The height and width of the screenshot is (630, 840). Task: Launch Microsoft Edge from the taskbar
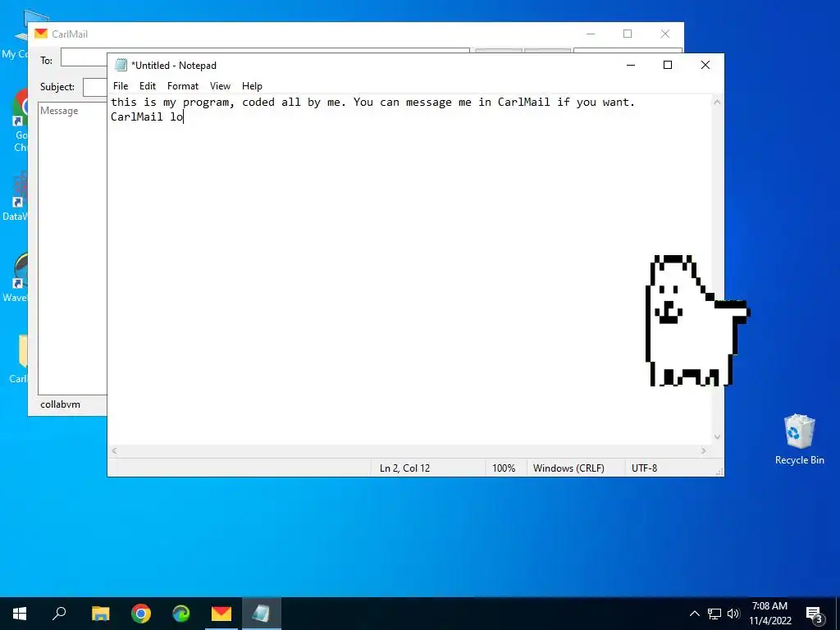tap(181, 614)
